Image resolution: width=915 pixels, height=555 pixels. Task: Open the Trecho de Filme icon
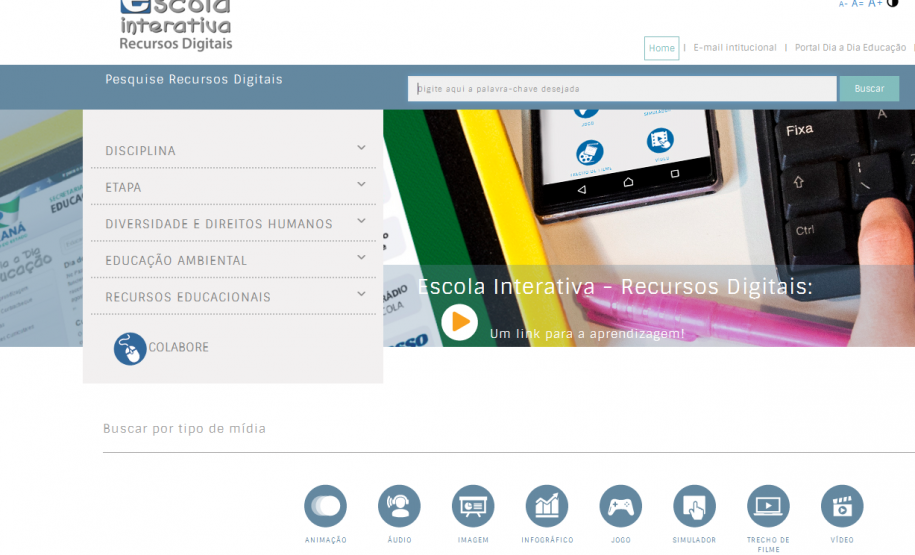pos(769,505)
